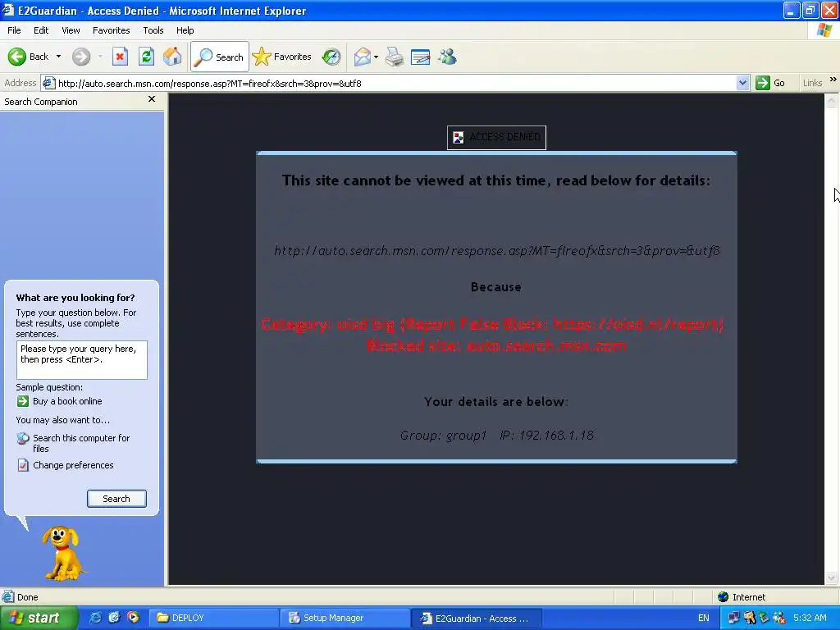Select the E2Guardian - Access taskbar button
The image size is (840, 630).
[x=477, y=619]
